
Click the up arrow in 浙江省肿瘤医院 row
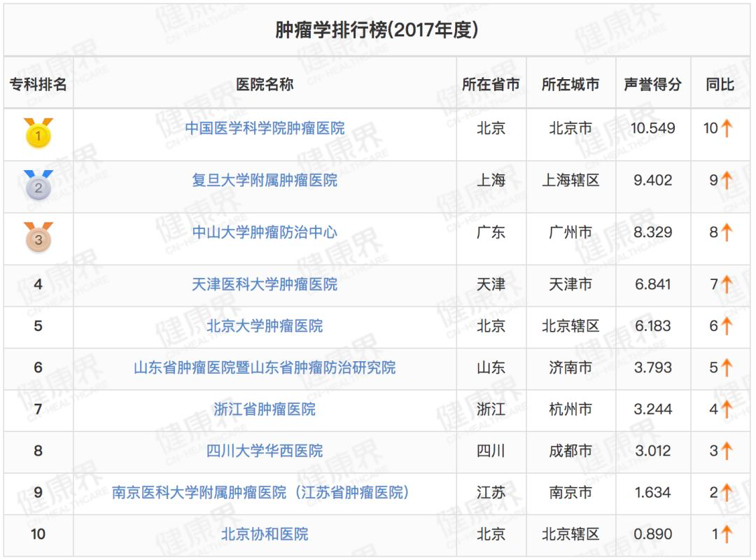[x=727, y=409]
